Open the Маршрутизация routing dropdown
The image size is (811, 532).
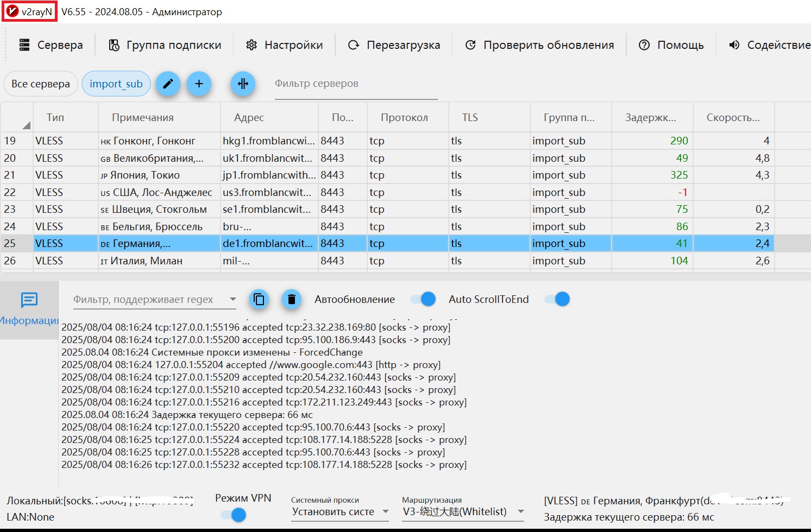[x=463, y=511]
